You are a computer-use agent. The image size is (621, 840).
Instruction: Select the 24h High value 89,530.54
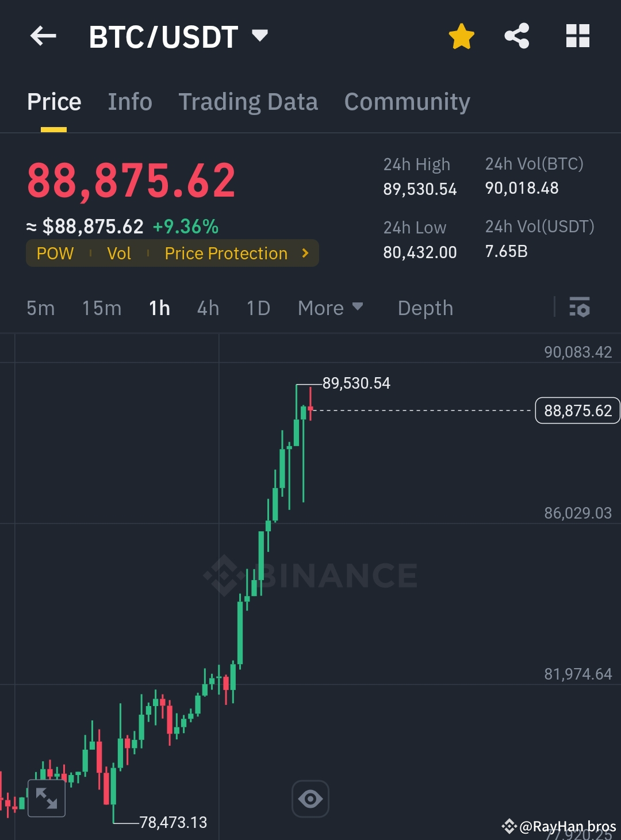(x=420, y=189)
